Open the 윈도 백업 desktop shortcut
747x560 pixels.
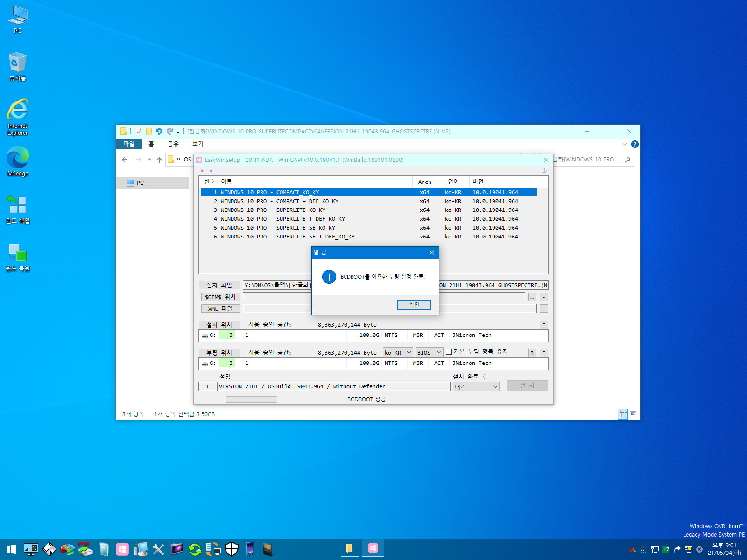point(18,209)
